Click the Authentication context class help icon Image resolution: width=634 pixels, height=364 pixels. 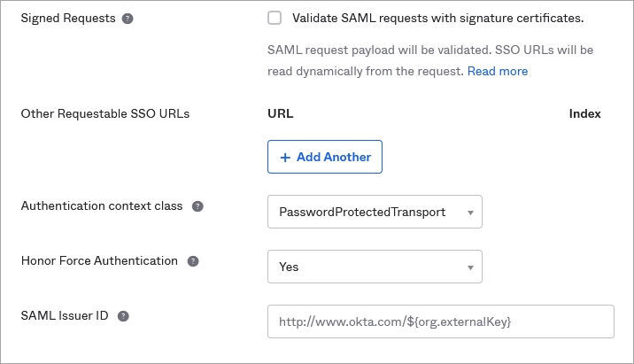(197, 206)
